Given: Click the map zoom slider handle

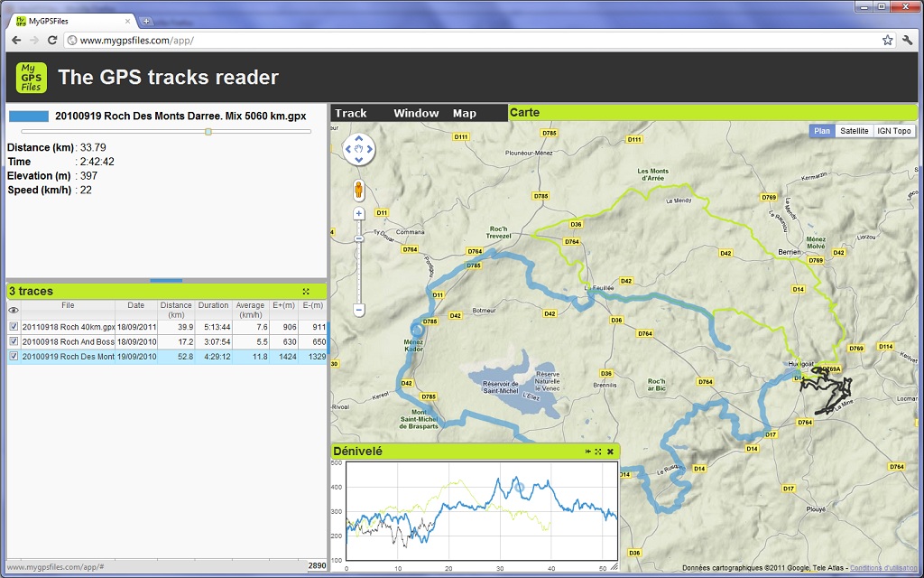Looking at the screenshot, I should click(x=359, y=238).
